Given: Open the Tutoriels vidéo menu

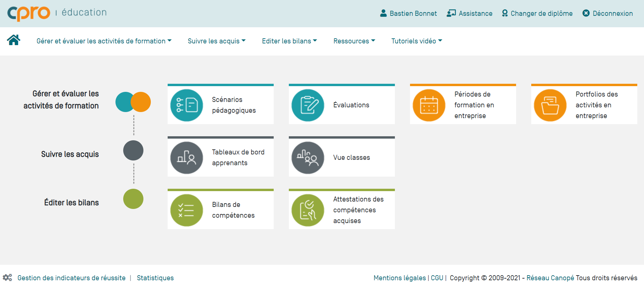Looking at the screenshot, I should click(x=416, y=41).
